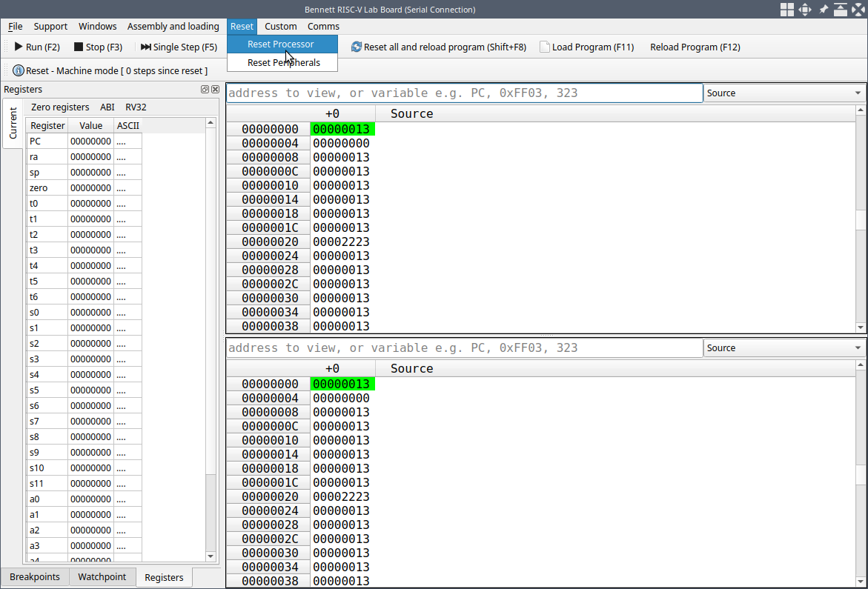Click the Single Step (F5) icon
The height and width of the screenshot is (589, 868).
[x=145, y=47]
